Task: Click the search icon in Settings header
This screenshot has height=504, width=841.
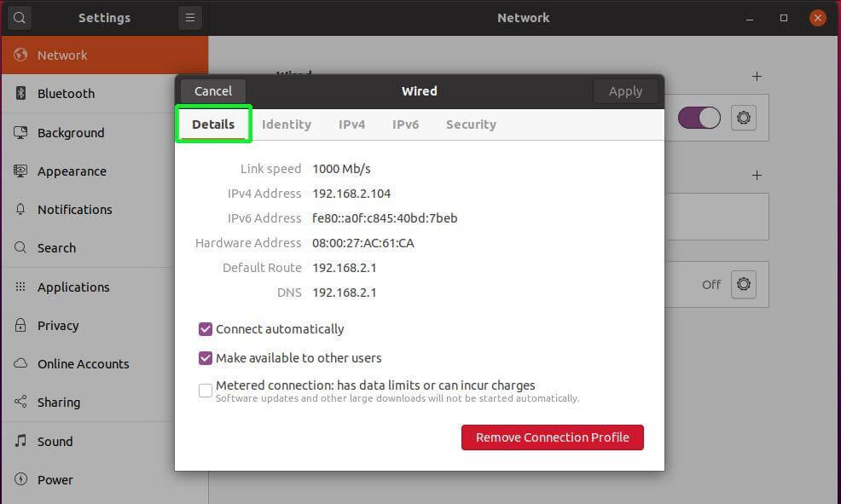Action: 19,17
